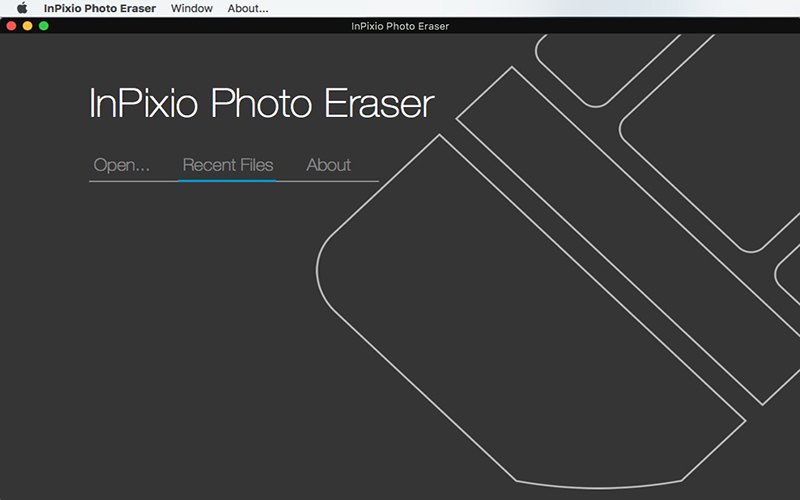This screenshot has height=500, width=800.
Task: Open the Window menu in menu bar
Action: pos(191,8)
